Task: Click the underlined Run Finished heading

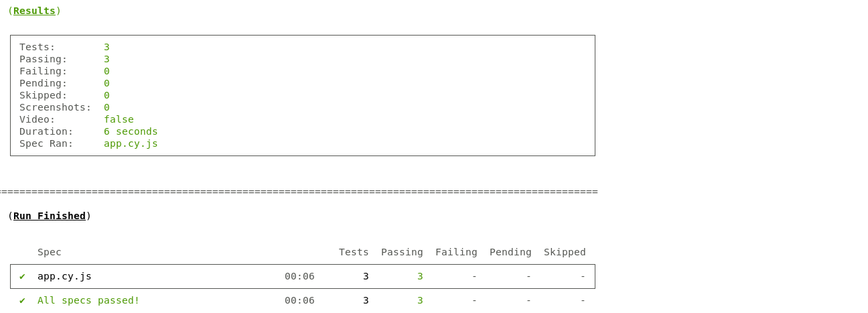Action: point(50,216)
